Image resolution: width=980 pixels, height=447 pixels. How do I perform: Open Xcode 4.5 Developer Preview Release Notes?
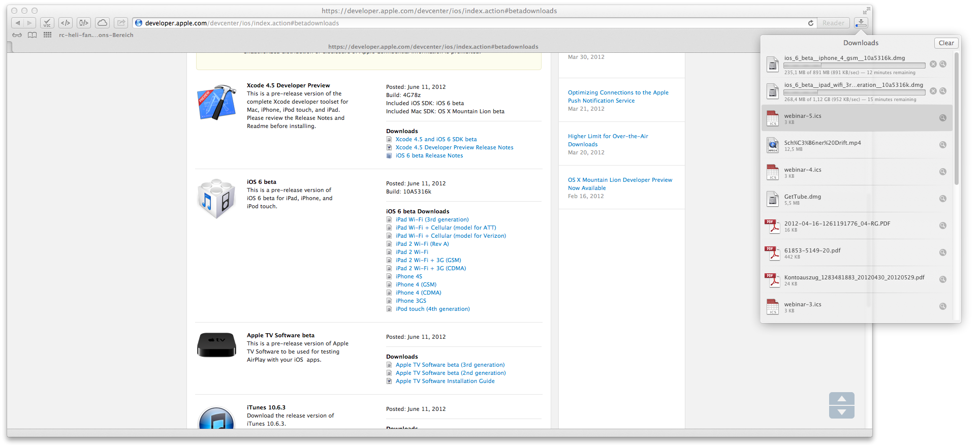pos(454,147)
